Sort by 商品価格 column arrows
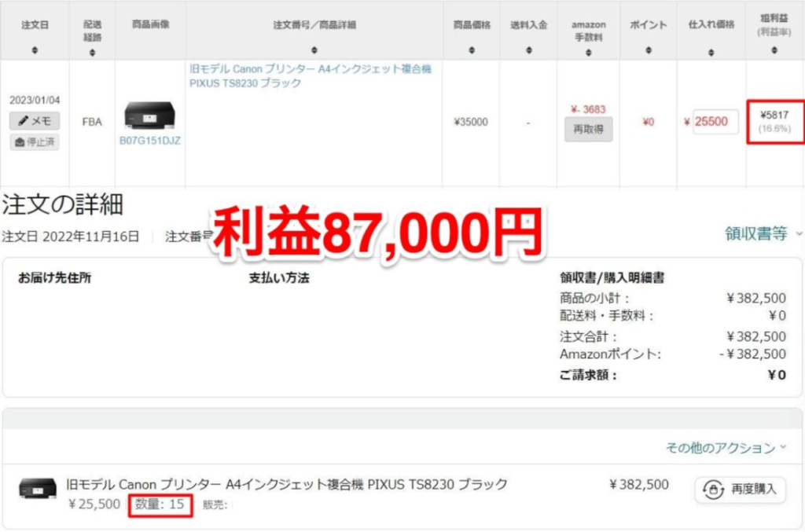 [472, 50]
